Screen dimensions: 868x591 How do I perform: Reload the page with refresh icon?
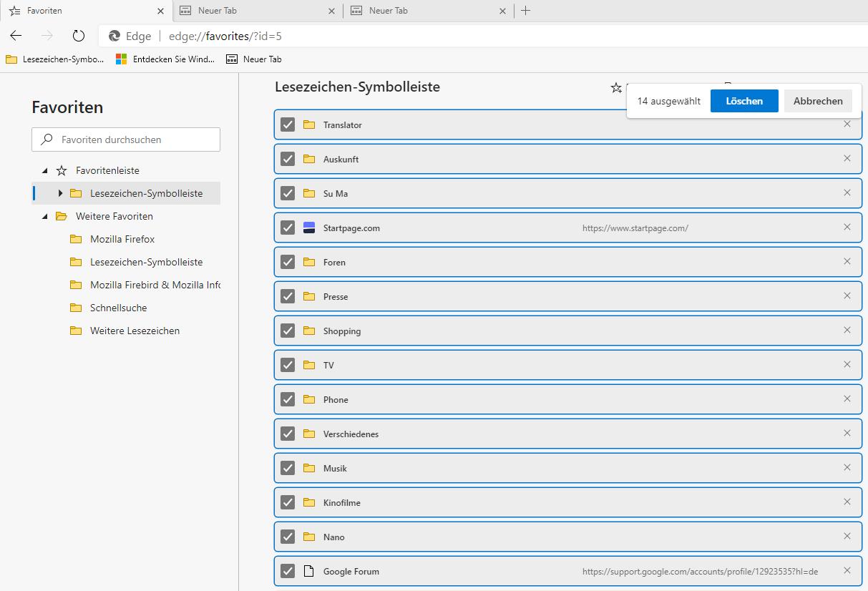(79, 36)
